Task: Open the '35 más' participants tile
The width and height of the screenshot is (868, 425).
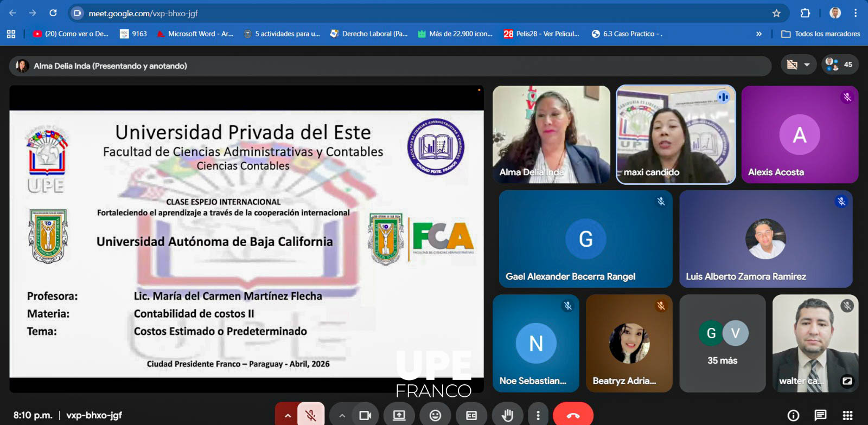Action: click(723, 343)
